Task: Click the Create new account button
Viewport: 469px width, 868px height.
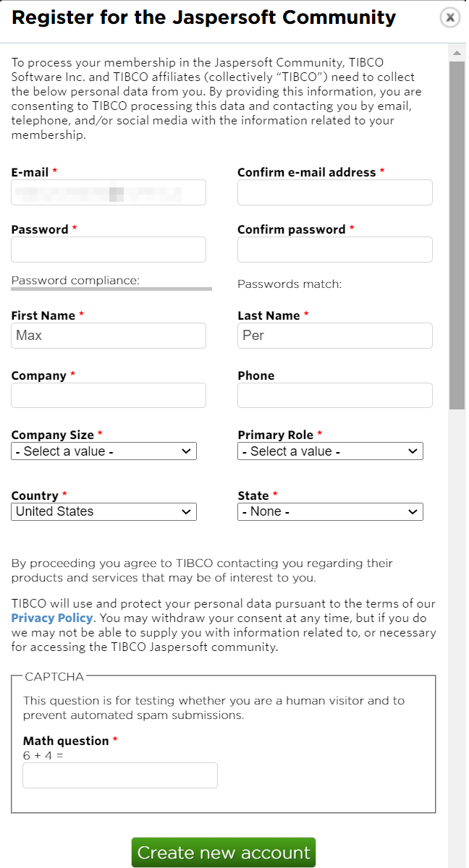Action: [224, 853]
